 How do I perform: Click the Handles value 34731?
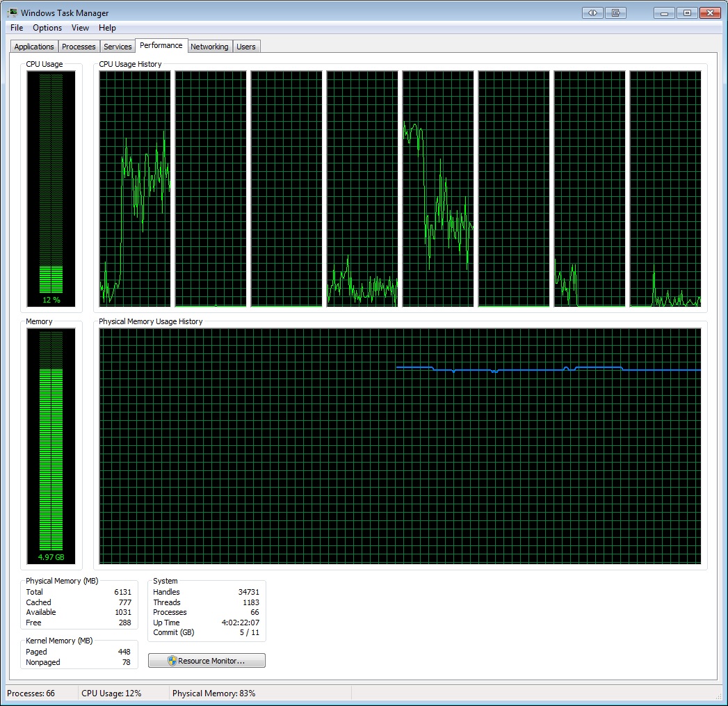[x=249, y=592]
